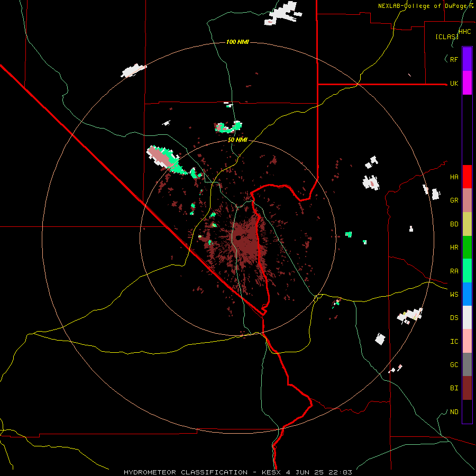Click the 50 NMI range ring label

(x=237, y=140)
